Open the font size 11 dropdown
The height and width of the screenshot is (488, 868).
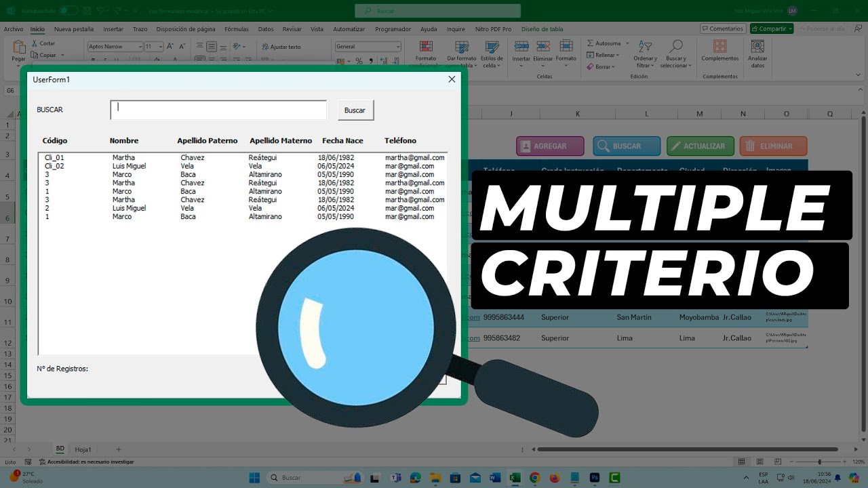pyautogui.click(x=160, y=47)
